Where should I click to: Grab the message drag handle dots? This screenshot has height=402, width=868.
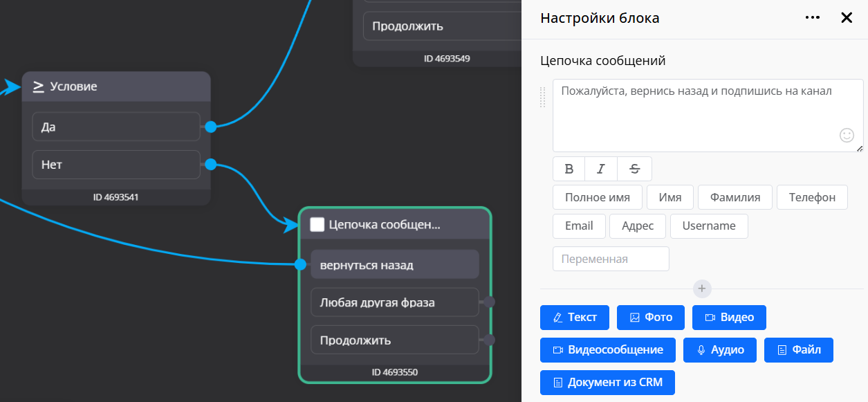[543, 97]
